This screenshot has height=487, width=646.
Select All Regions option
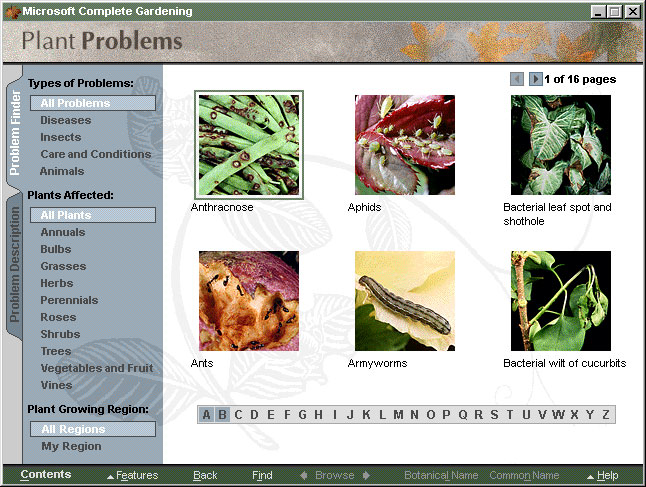point(93,429)
